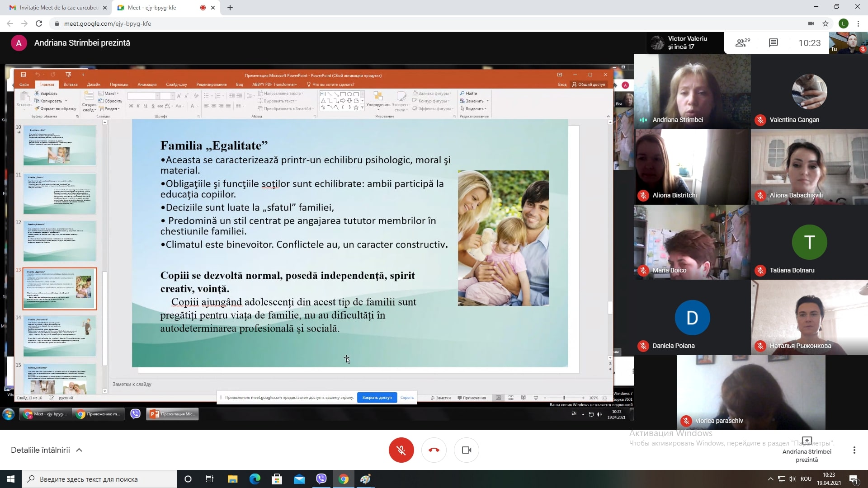Hang up the Meet call
Image resolution: width=868 pixels, height=488 pixels.
coord(434,450)
